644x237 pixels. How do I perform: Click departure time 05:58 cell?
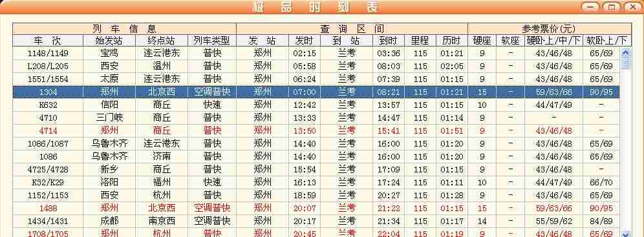305,66
